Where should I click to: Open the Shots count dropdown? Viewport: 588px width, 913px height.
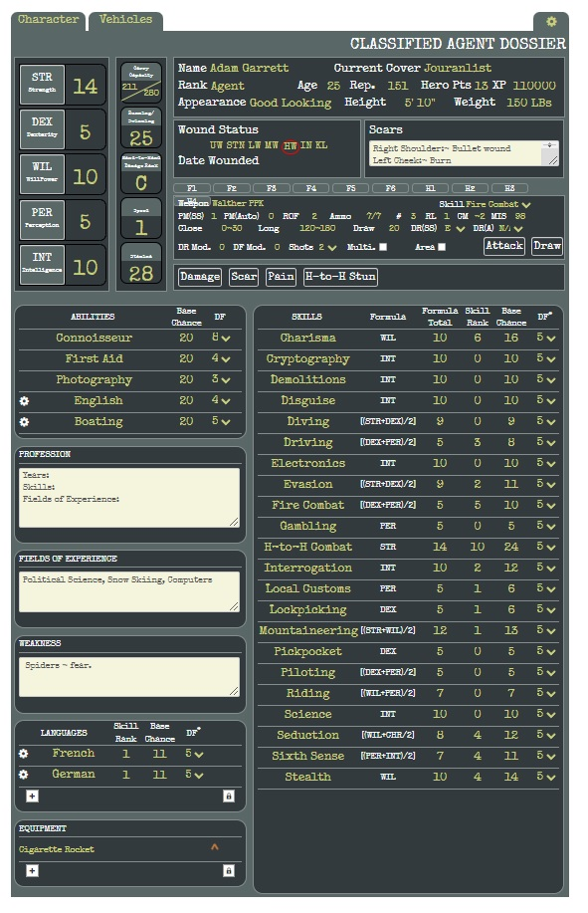(332, 248)
